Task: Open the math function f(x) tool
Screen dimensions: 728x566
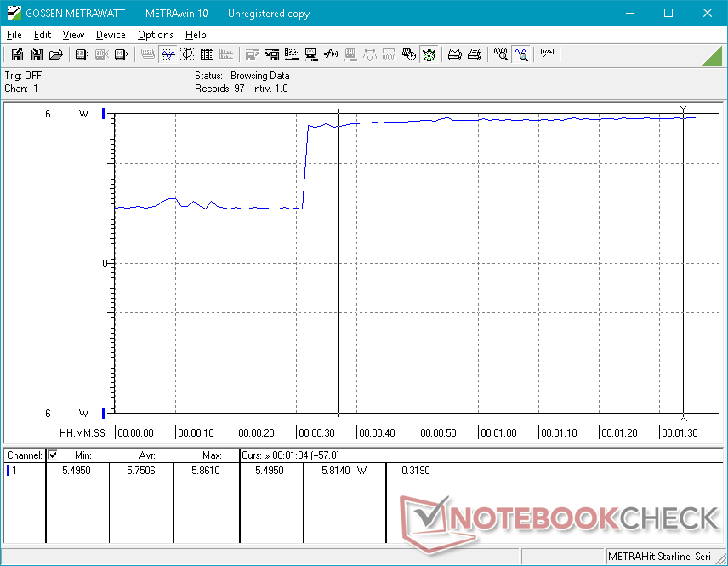Action: 331,54
